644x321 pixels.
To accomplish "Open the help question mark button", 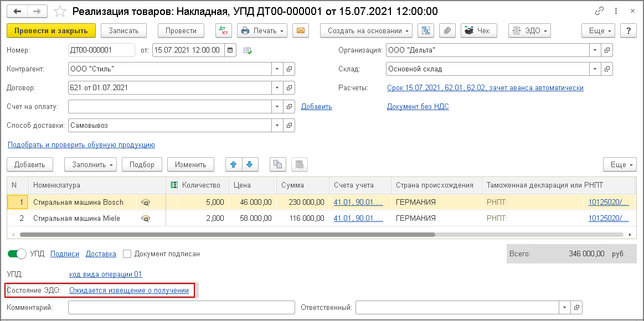I will pyautogui.click(x=628, y=30).
